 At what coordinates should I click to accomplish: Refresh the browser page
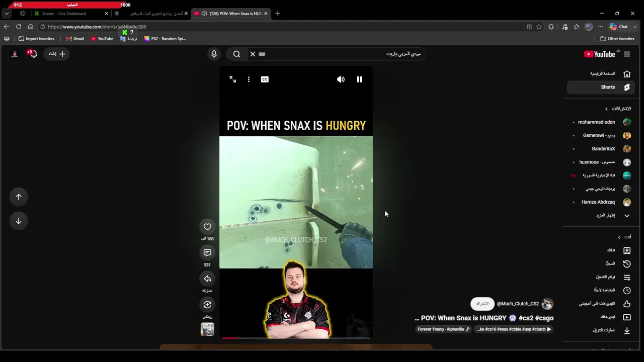[x=19, y=27]
